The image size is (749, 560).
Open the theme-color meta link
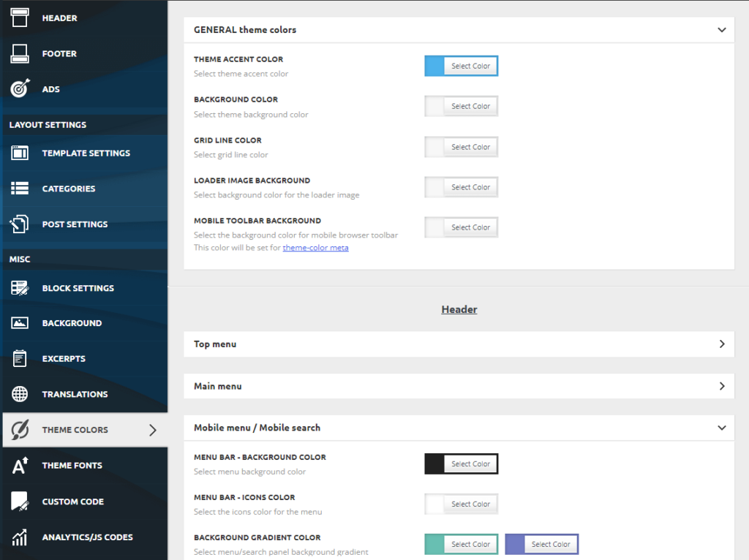point(315,247)
